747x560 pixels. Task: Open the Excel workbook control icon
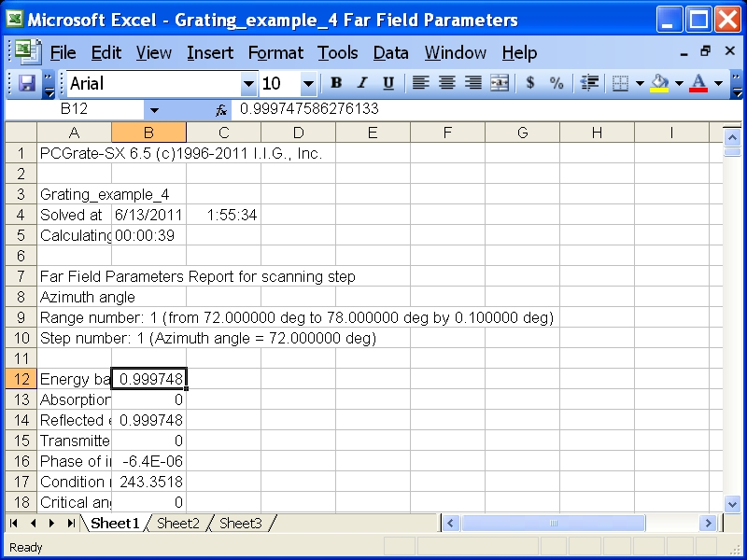(x=28, y=52)
